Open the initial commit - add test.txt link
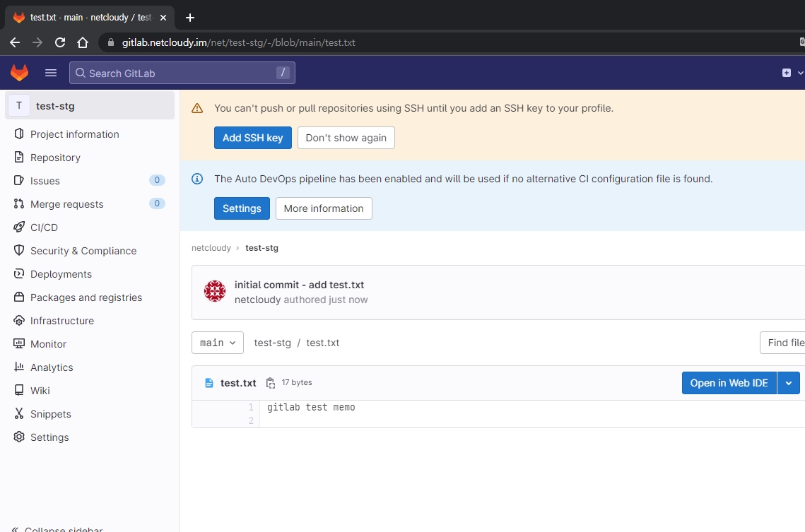Screen dimensions: 805x532 (x=299, y=285)
